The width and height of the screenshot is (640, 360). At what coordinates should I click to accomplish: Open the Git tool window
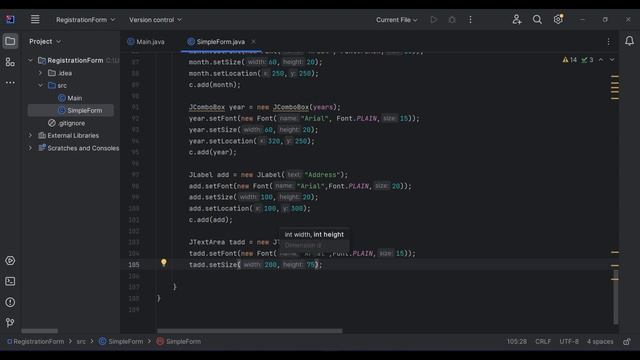(x=10, y=322)
